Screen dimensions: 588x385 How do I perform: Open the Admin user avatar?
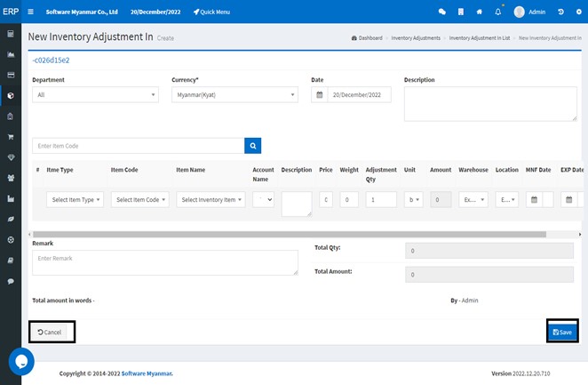click(520, 12)
